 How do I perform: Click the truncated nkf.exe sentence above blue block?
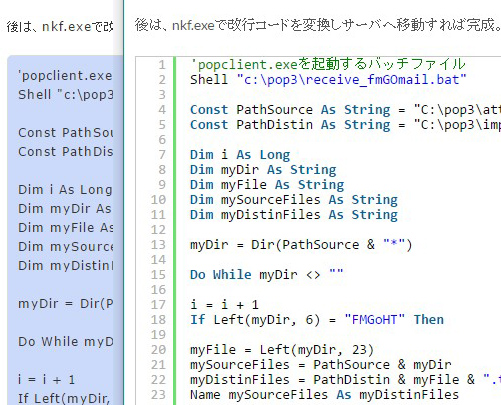pyautogui.click(x=60, y=26)
